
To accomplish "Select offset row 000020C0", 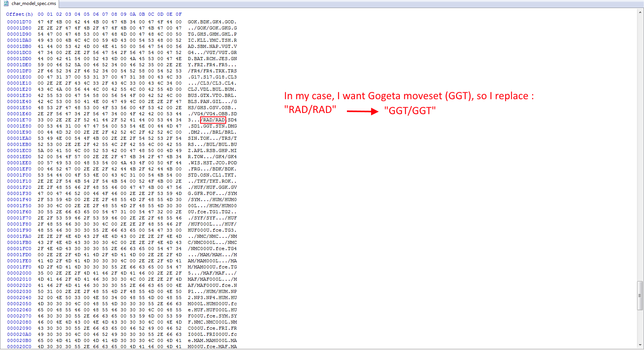I will point(19,347).
